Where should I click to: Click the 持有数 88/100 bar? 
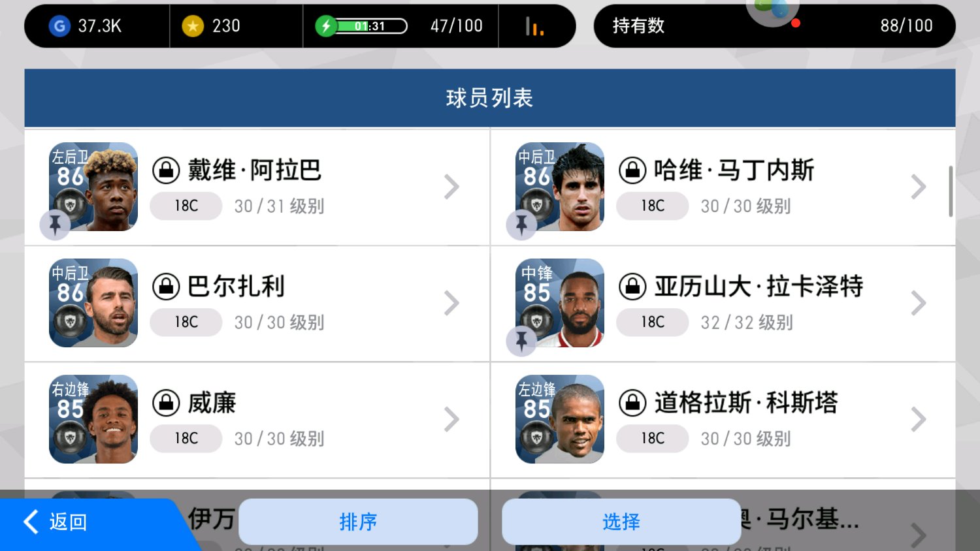point(774,26)
